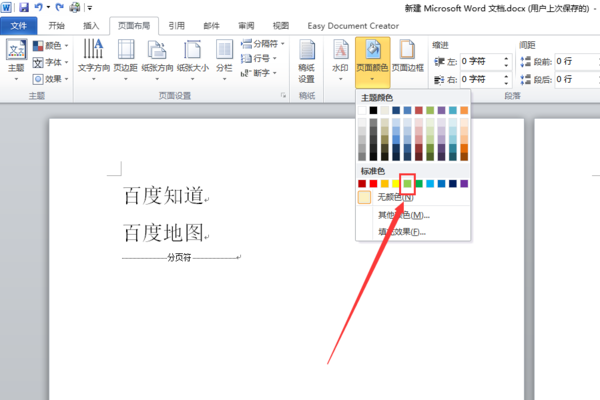Click the Save icon in quick access toolbar
Viewport: 600px width, 400px height.
pos(24,7)
